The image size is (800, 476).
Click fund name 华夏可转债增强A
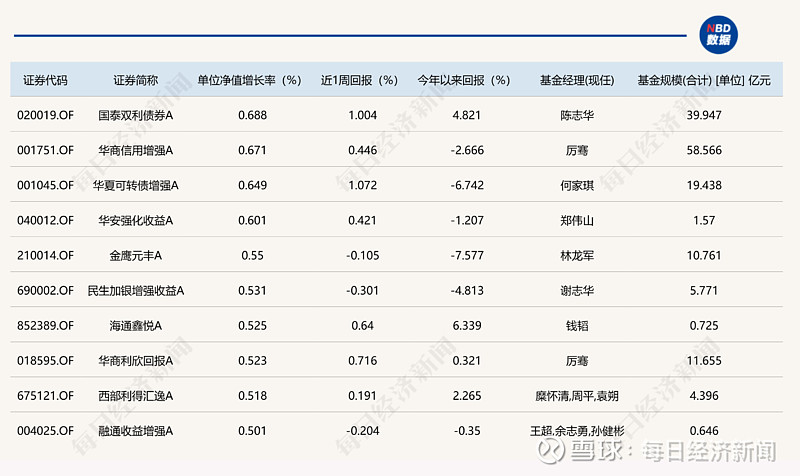click(x=136, y=185)
